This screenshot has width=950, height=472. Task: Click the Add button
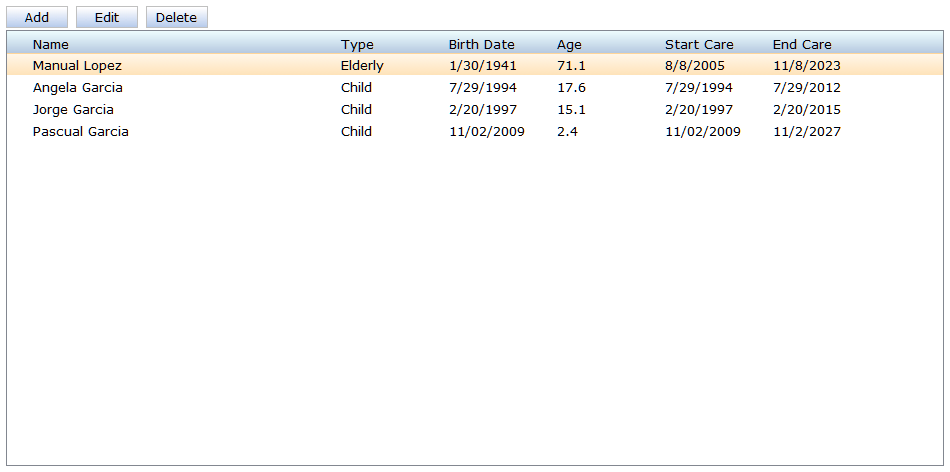pos(37,18)
